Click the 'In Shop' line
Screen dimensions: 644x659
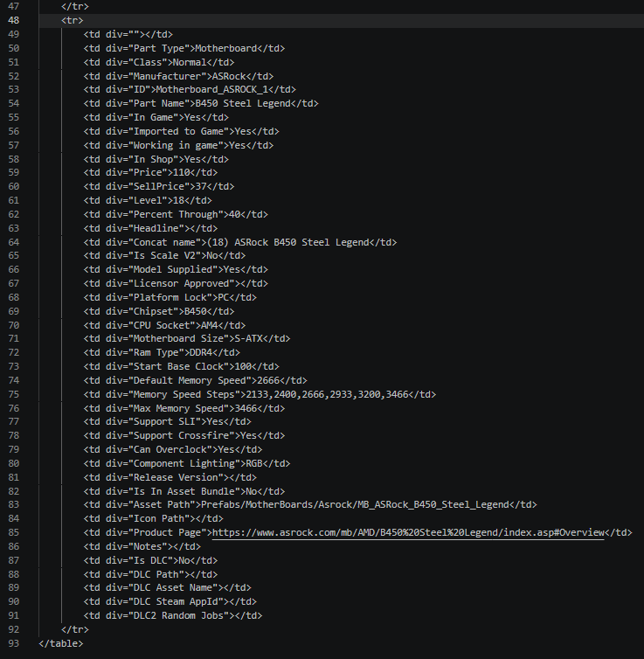tap(156, 159)
